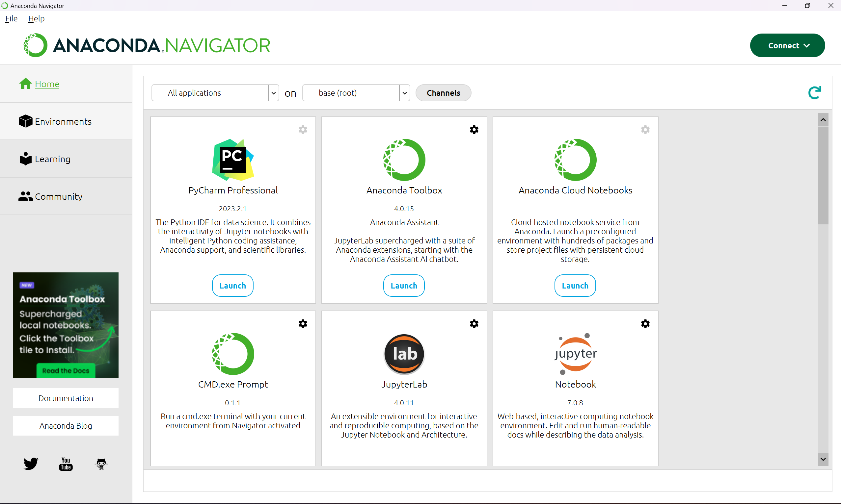This screenshot has height=504, width=841.
Task: Open the JupyterLab tile gear settings
Action: [x=474, y=324]
